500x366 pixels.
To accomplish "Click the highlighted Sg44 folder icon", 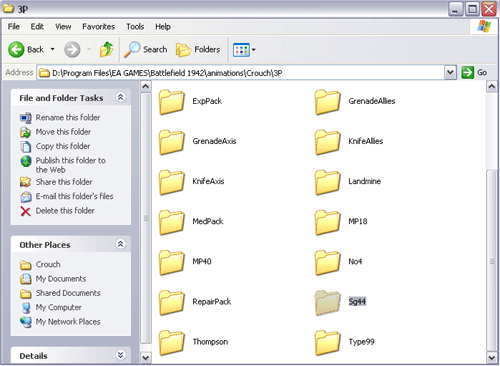I will click(x=327, y=302).
